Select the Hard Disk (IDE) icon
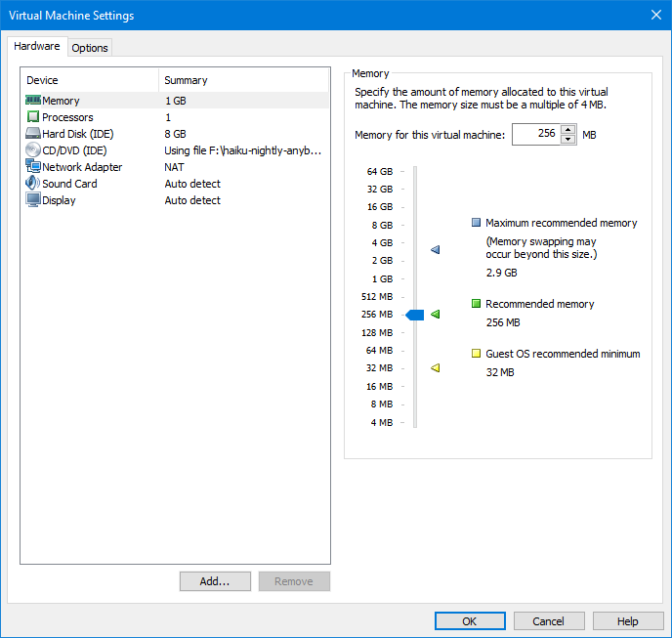The height and width of the screenshot is (638, 672). pyautogui.click(x=33, y=134)
